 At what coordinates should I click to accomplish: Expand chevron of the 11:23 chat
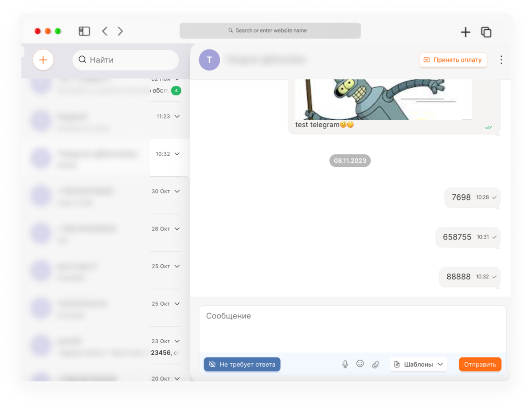point(177,117)
